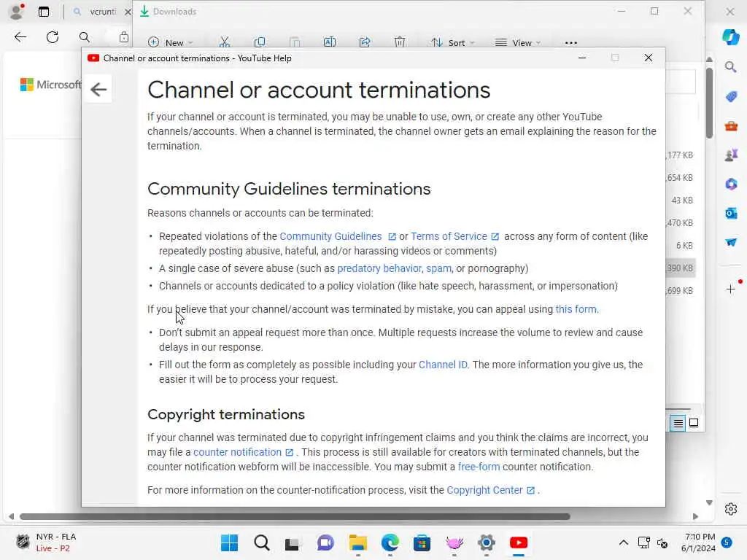The height and width of the screenshot is (560, 747).
Task: Open Task View on the taskbar
Action: coord(293,542)
